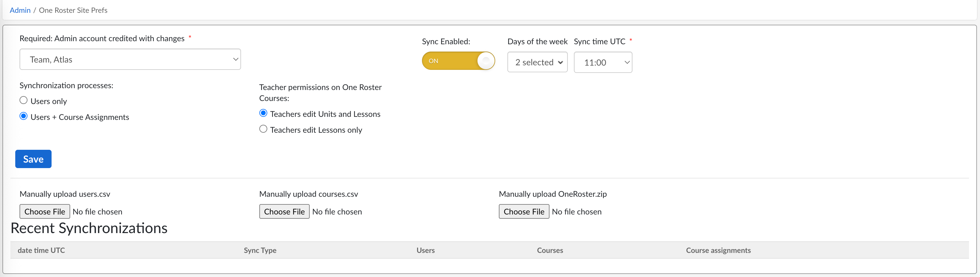Click the Sync Type column header
This screenshot has height=277, width=980.
tap(260, 250)
